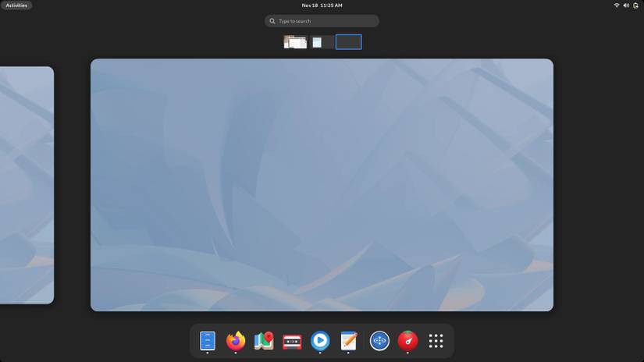The image size is (644, 362).
Task: Switch to the first workspace thumbnail
Action: click(295, 42)
